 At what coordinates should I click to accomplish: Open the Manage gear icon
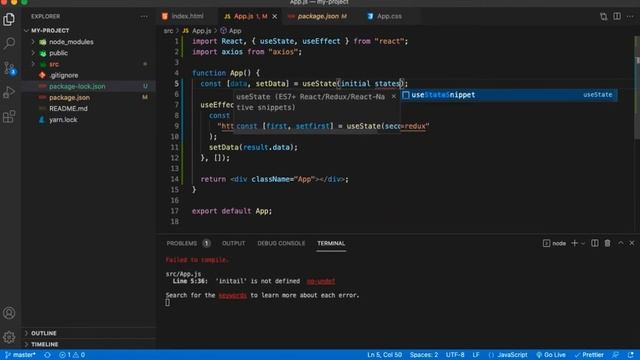[x=9, y=337]
